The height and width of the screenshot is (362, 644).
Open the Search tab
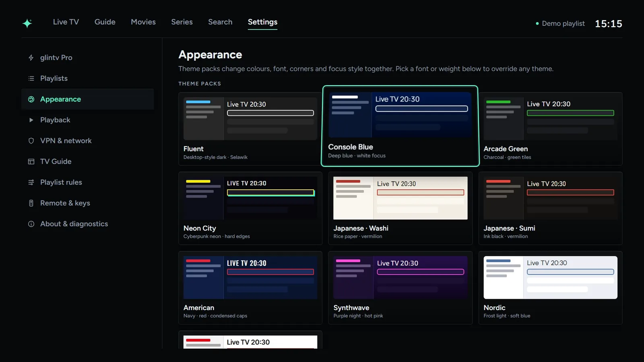point(220,22)
